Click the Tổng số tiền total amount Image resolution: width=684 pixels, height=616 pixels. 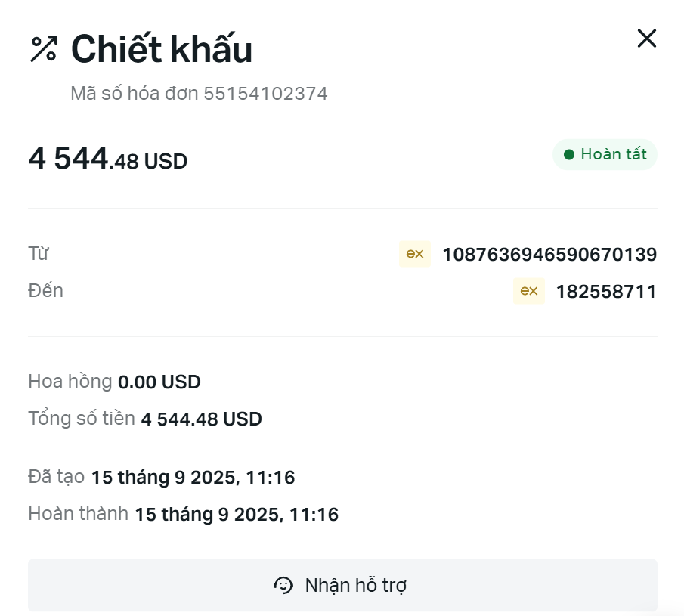tap(201, 419)
